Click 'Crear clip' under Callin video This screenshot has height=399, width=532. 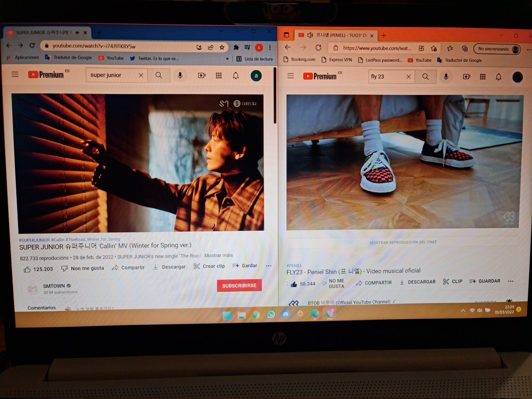(x=209, y=266)
